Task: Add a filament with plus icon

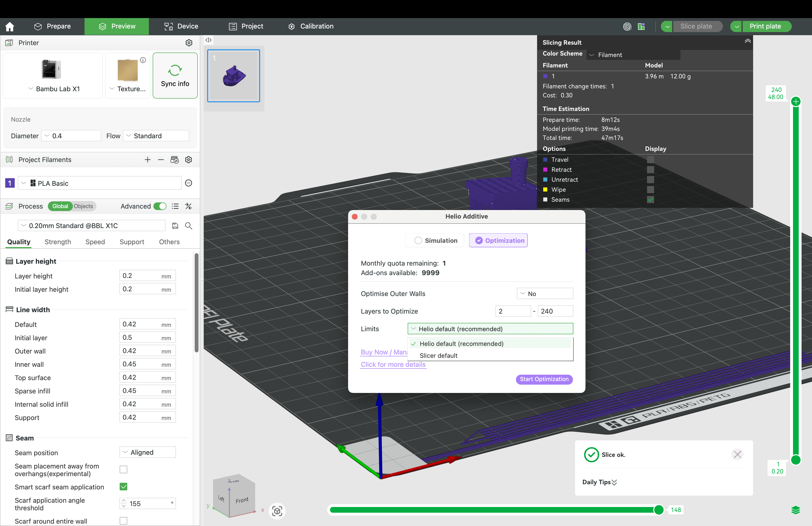Action: [147, 160]
